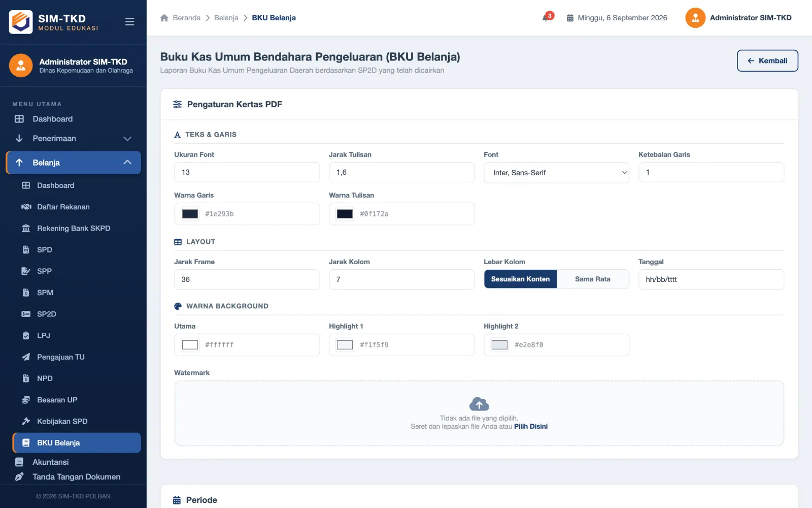This screenshot has width=812, height=508.
Task: Open Highlight 2 color swatch #e2e8f0
Action: pyautogui.click(x=499, y=345)
